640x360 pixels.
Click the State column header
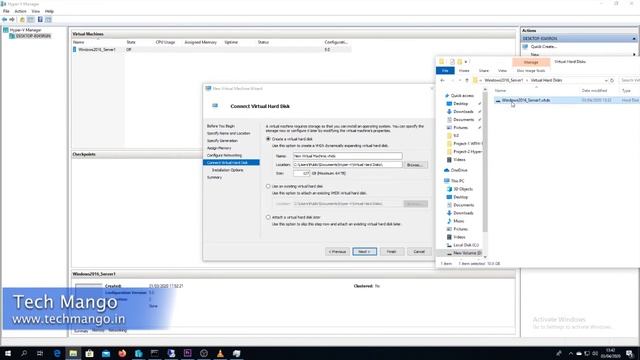coord(131,42)
